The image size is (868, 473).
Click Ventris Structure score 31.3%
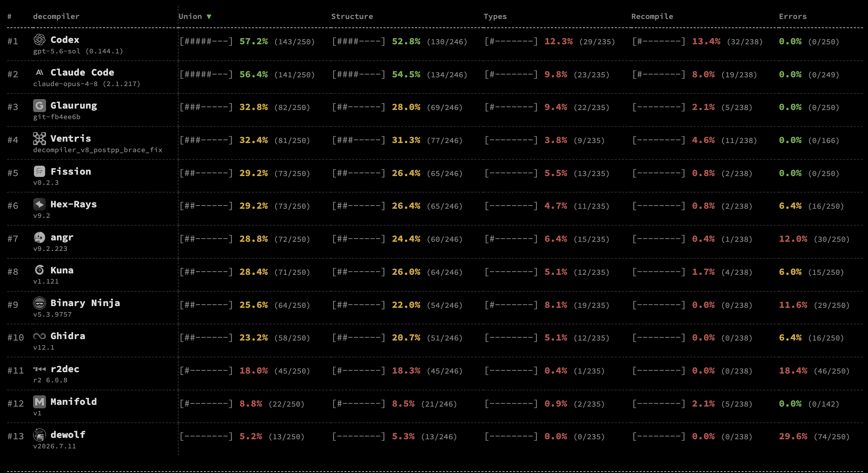(406, 140)
